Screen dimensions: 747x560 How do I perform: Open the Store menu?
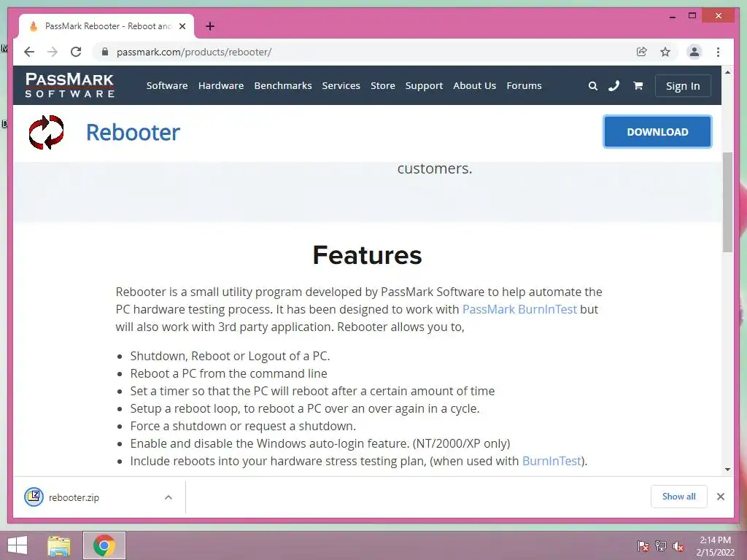click(x=383, y=86)
